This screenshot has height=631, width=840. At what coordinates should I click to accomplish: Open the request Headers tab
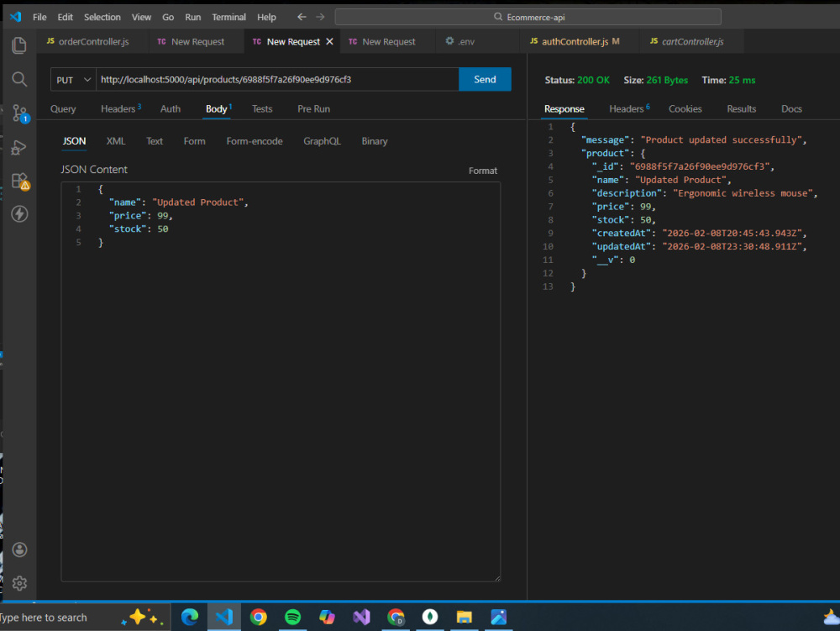point(120,108)
